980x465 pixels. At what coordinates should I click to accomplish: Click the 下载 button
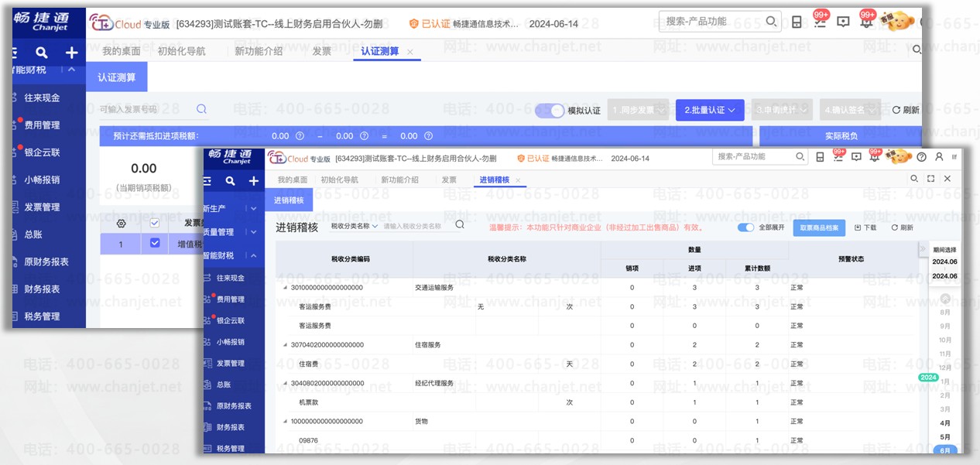[x=865, y=227]
